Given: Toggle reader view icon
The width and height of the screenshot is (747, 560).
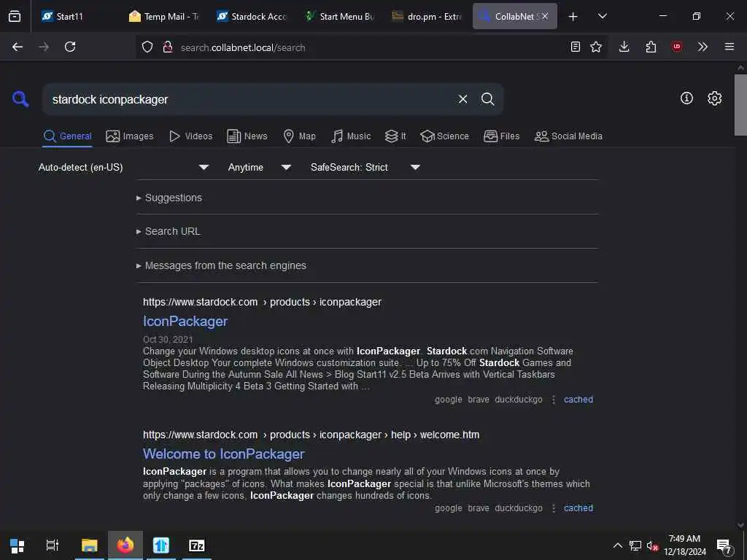Looking at the screenshot, I should coord(576,47).
